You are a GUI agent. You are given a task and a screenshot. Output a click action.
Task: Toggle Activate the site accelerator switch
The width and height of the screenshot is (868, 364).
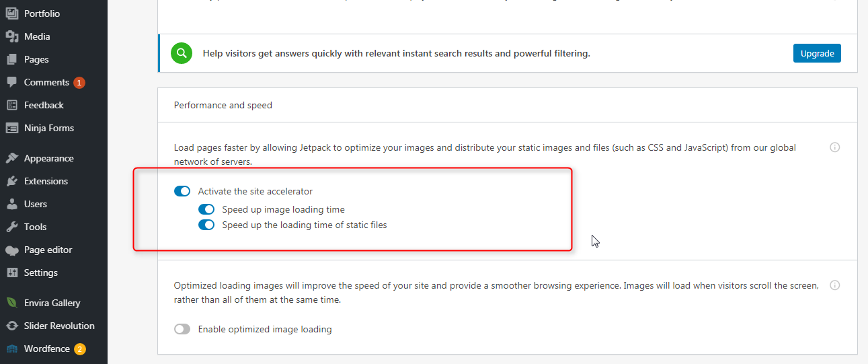coord(182,191)
